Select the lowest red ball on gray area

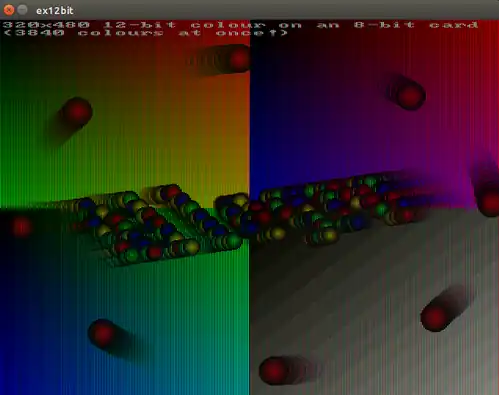pos(274,371)
